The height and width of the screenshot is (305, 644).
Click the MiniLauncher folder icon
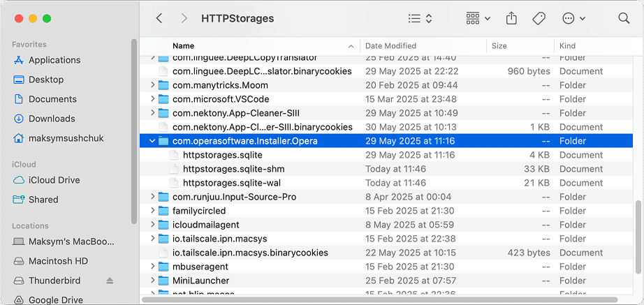click(164, 281)
